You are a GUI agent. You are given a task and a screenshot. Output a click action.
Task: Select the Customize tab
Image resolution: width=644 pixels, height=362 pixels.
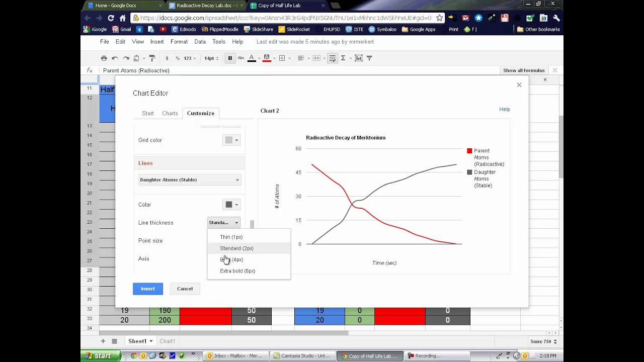[201, 113]
